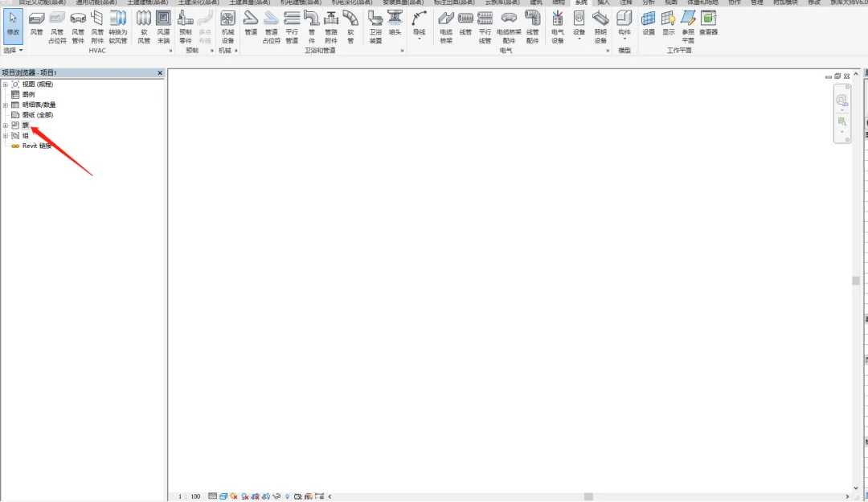Select the 管件 pipe fitting tool

coord(312,27)
